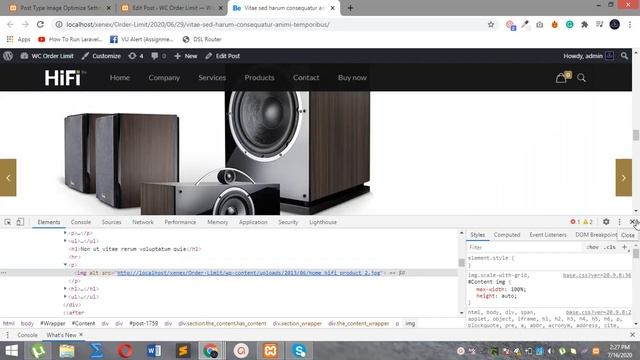Open the Chrome extensions puzzle icon
The height and width of the screenshot is (360, 640).
(x=584, y=24)
